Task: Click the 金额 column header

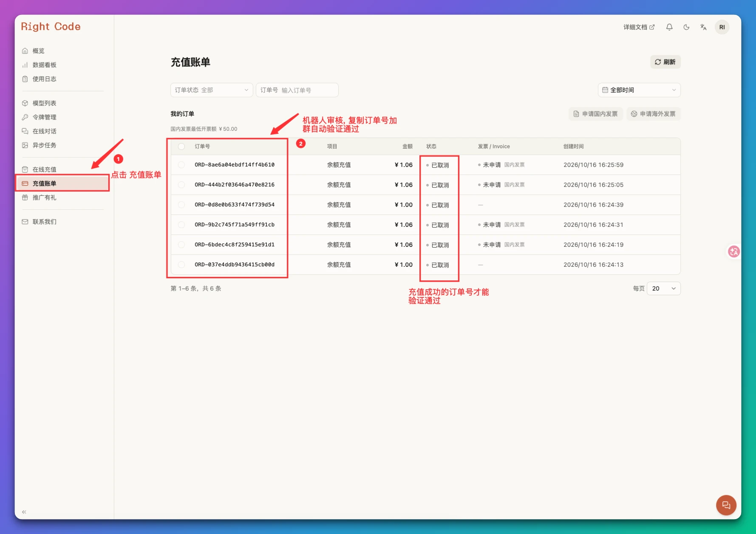Action: (x=408, y=147)
